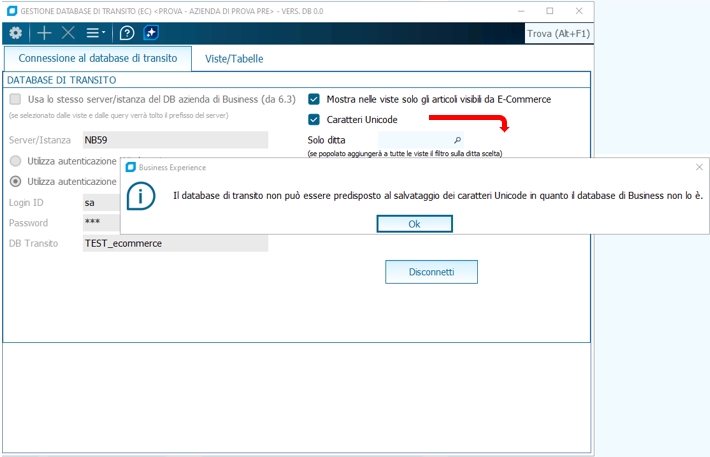
Task: Switch to the Viste/Tabelle tab
Action: 234,59
